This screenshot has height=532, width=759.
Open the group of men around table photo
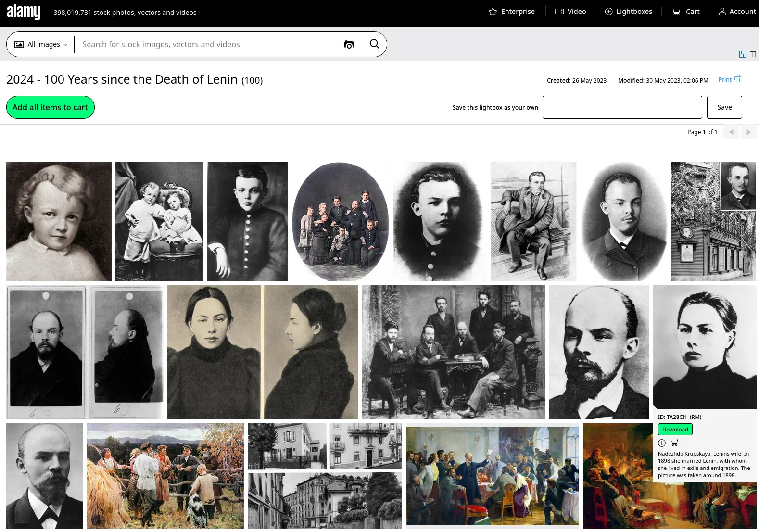pos(454,352)
